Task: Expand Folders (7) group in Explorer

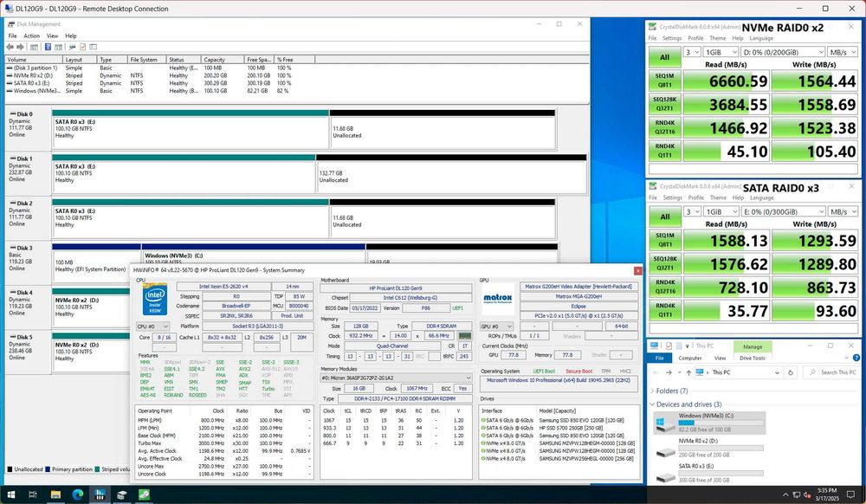Action: click(652, 391)
